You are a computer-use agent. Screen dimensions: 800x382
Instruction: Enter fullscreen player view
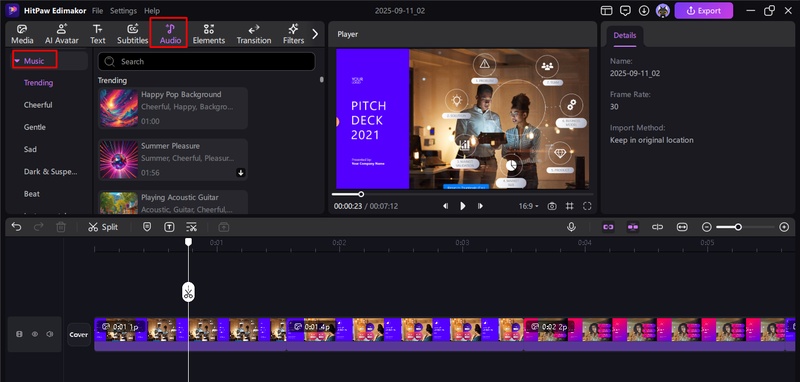[x=587, y=206]
